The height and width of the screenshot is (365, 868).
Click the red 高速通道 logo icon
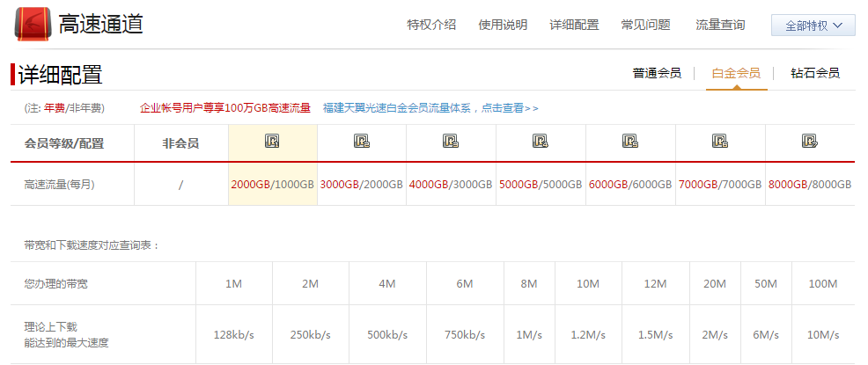[33, 24]
